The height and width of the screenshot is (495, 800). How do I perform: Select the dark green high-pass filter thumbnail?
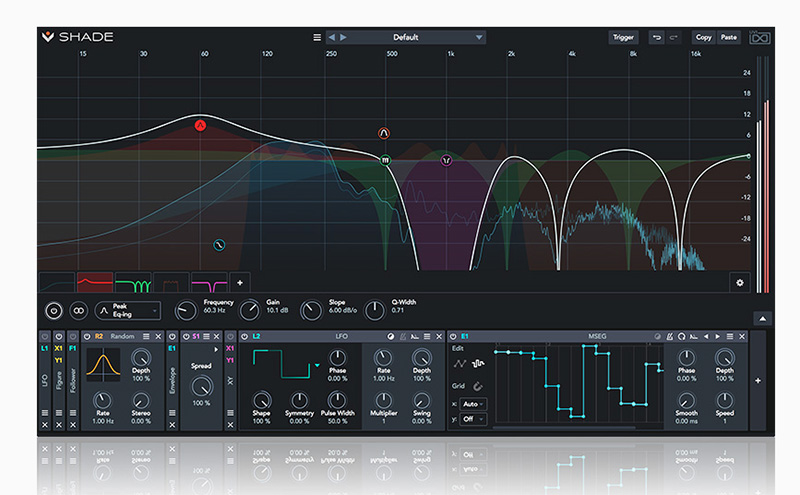coord(57,283)
